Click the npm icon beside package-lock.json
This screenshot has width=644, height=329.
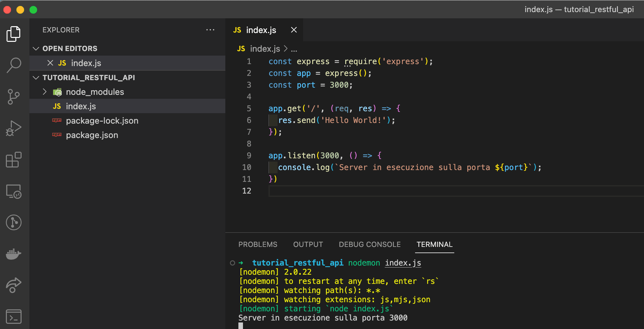click(57, 120)
